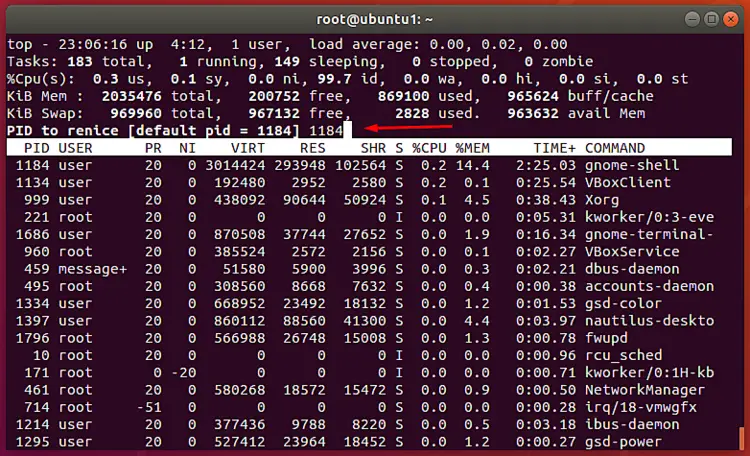Click the Xorg process entry
This screenshot has height=456, width=750.
604,199
